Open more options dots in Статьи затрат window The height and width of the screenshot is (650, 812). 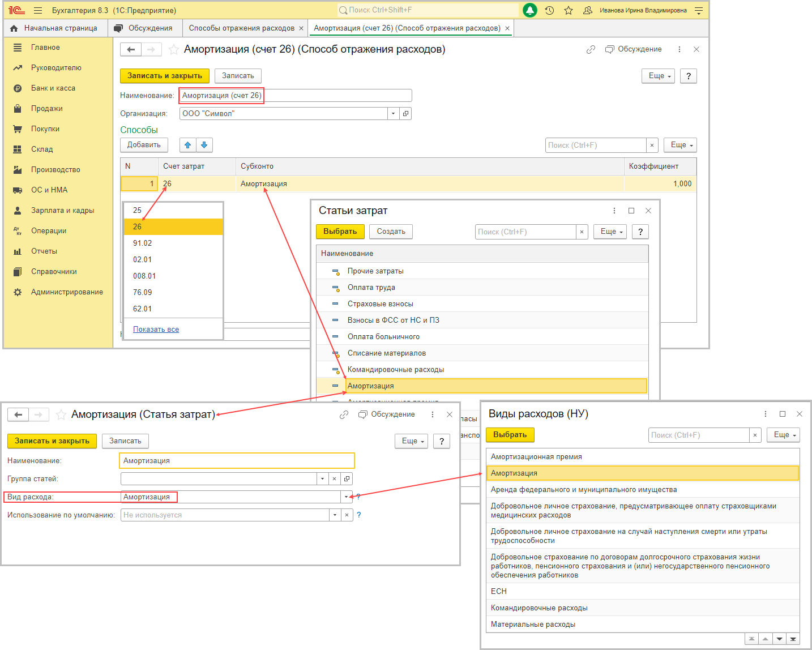click(x=614, y=211)
